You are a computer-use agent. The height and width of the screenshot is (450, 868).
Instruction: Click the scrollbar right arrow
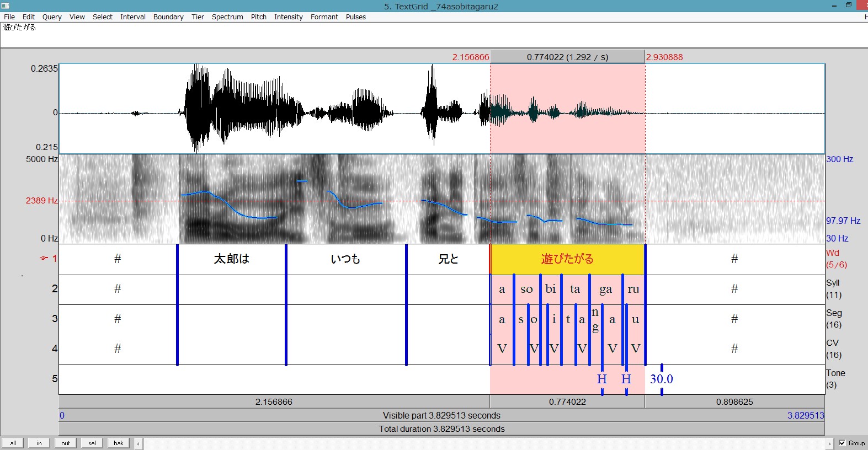pos(829,443)
